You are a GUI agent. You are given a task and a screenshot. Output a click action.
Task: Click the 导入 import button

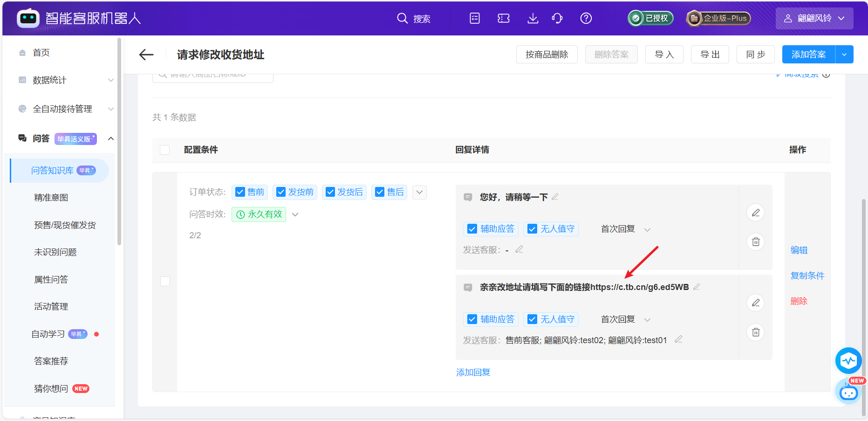point(664,55)
